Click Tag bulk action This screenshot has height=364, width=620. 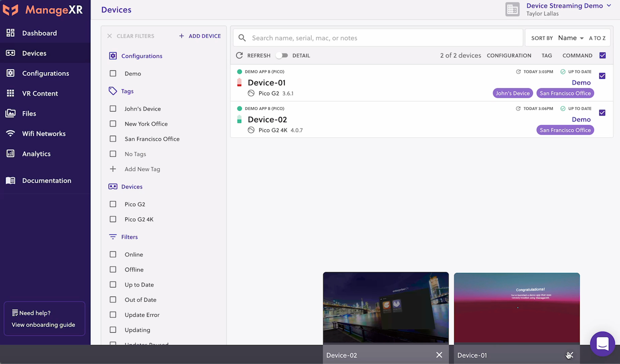(547, 56)
